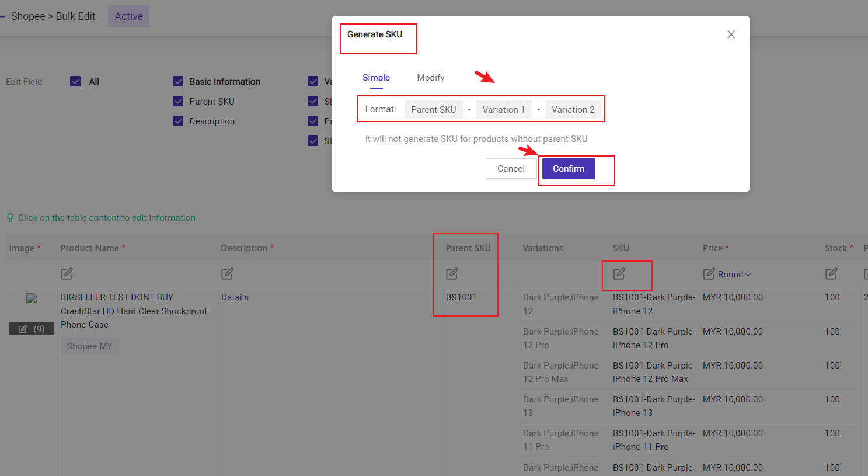
Task: Switch to the Modify tab
Action: coord(430,77)
